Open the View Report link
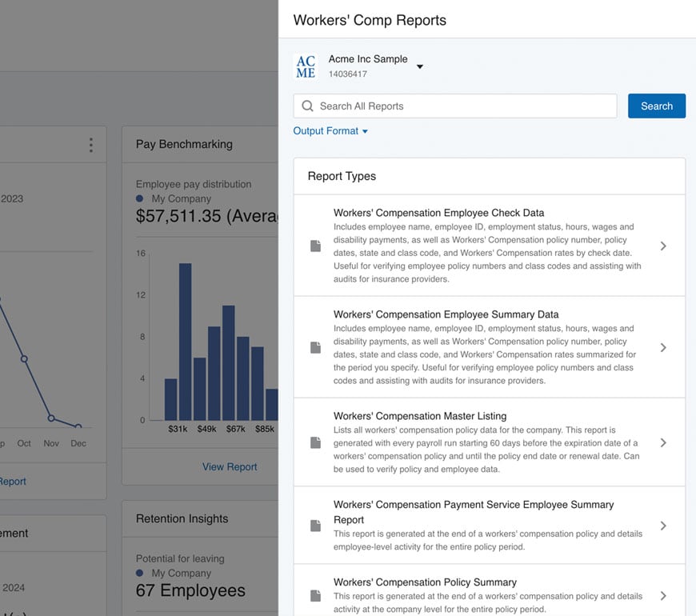696x616 pixels. click(229, 466)
